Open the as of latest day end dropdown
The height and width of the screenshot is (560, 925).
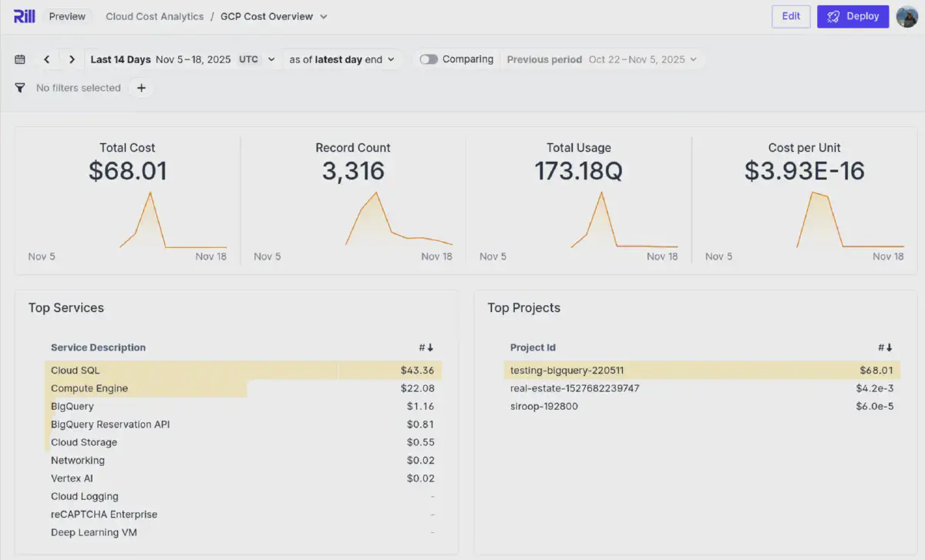(x=341, y=59)
